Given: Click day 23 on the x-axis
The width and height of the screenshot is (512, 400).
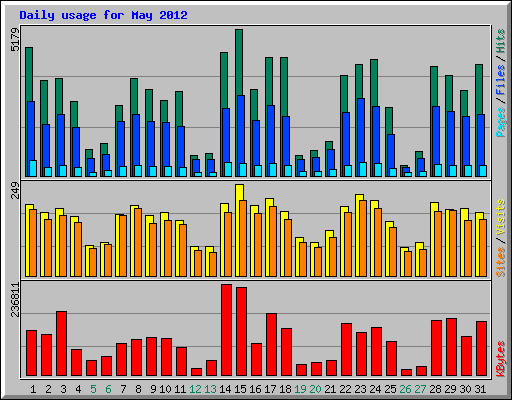Looking at the screenshot, I should 360,389.
